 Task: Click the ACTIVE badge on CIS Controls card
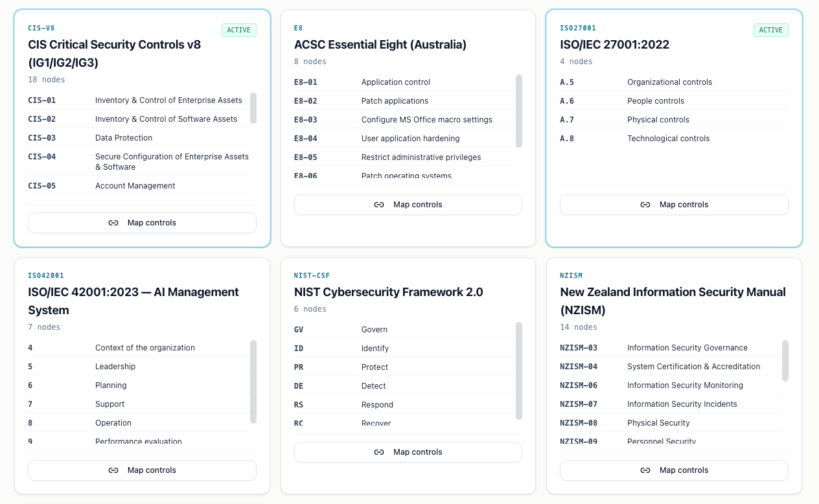coord(239,30)
